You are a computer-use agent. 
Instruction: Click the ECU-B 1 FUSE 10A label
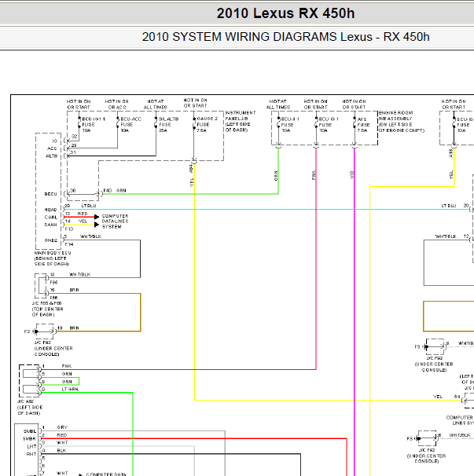pos(290,125)
